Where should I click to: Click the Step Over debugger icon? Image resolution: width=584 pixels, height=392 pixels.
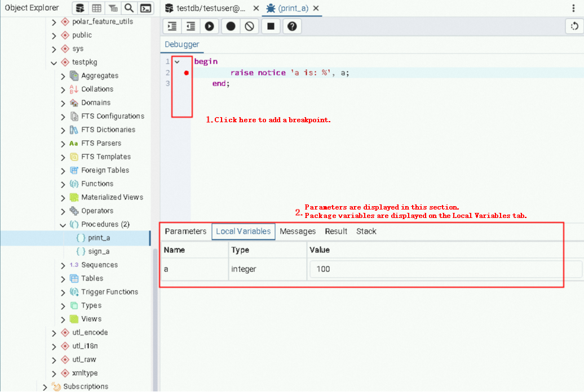tap(191, 26)
